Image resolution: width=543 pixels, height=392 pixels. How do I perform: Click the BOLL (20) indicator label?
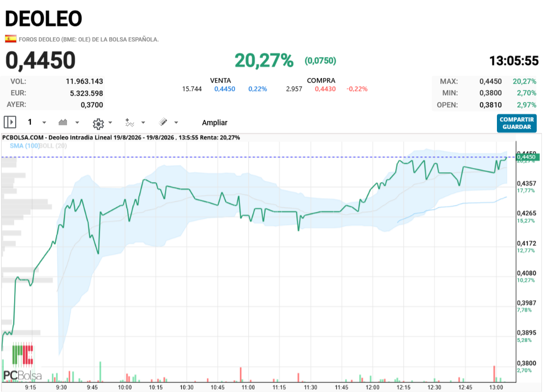tap(53, 145)
